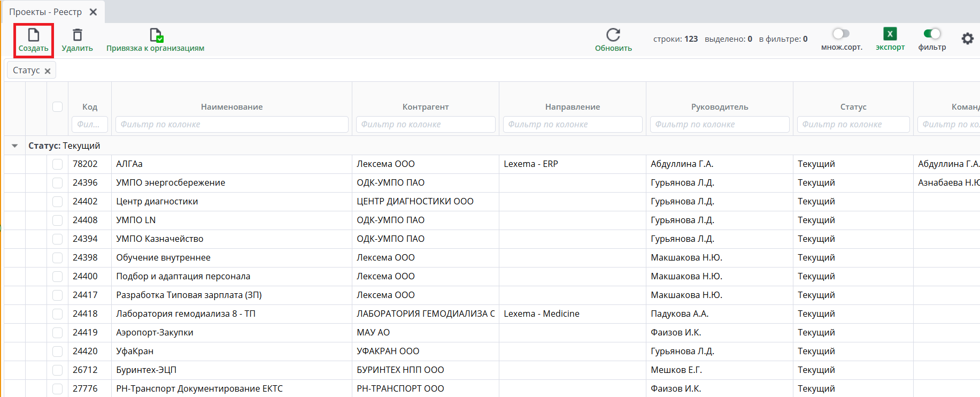Click the Статус column filter input
This screenshot has height=397, width=980.
click(853, 125)
